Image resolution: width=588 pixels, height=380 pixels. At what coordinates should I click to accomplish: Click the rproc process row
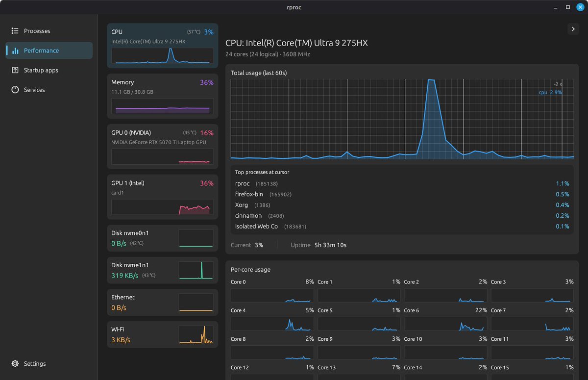click(402, 183)
